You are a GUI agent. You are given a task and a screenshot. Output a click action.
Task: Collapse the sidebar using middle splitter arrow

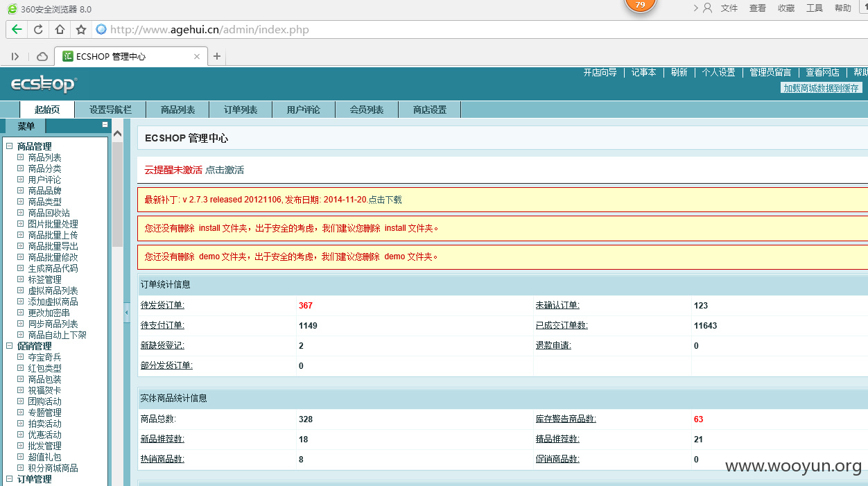pyautogui.click(x=126, y=313)
